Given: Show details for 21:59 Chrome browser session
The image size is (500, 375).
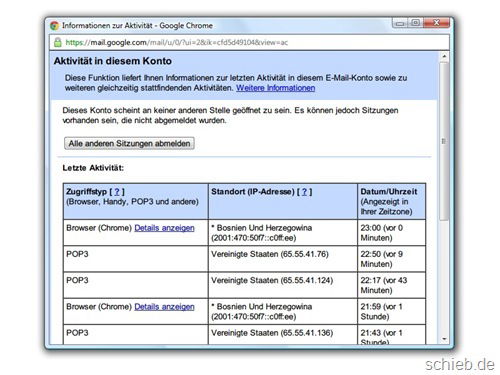Looking at the screenshot, I should (x=164, y=307).
